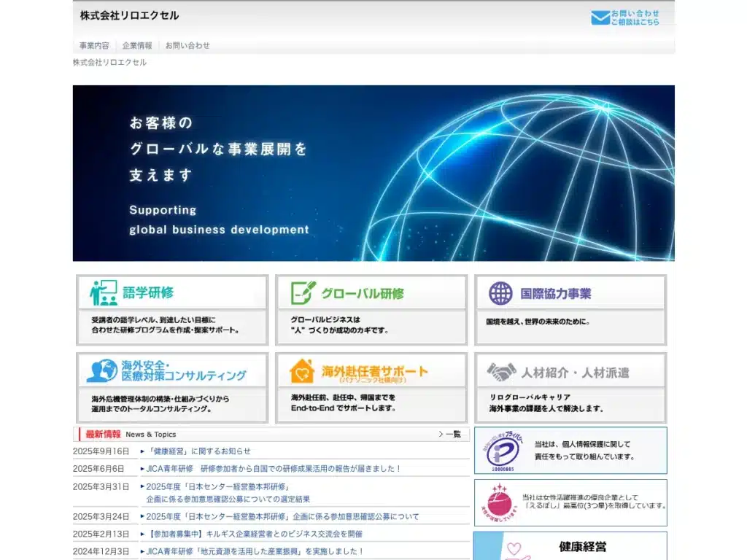This screenshot has width=747, height=560.
Task: Click the date 2025年3月24日
Action: tap(101, 517)
